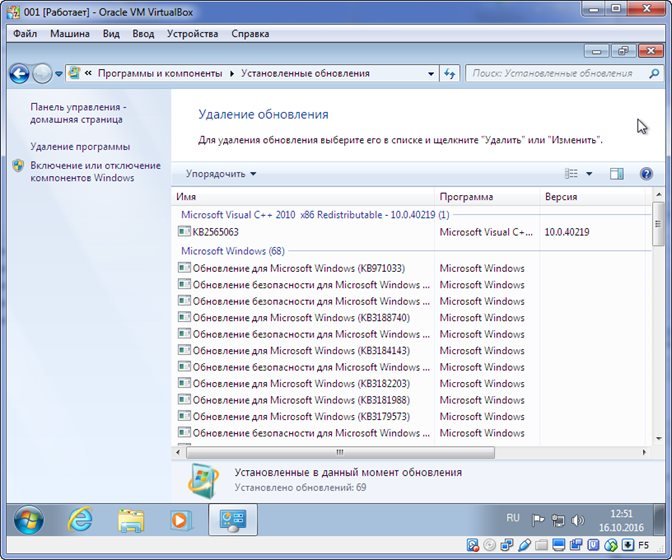This screenshot has width=672, height=560.
Task: Open the Машина menu
Action: click(x=70, y=34)
